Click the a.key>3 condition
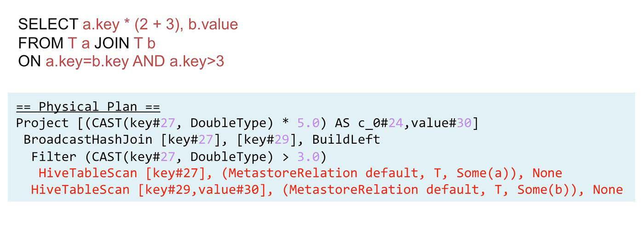 click(197, 62)
